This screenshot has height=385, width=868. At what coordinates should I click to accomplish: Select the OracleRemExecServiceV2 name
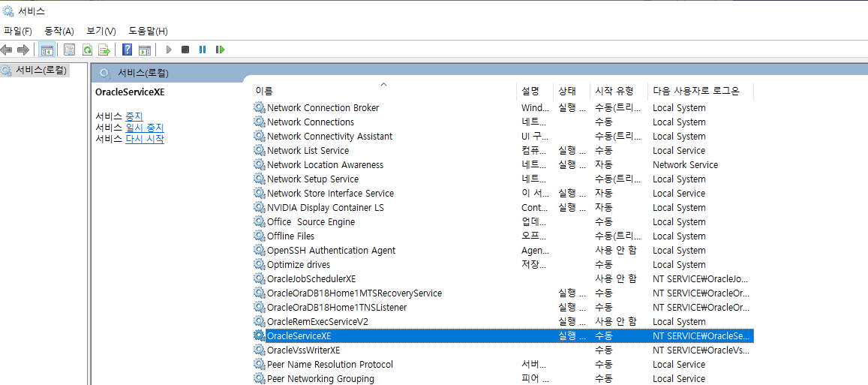coord(317,321)
